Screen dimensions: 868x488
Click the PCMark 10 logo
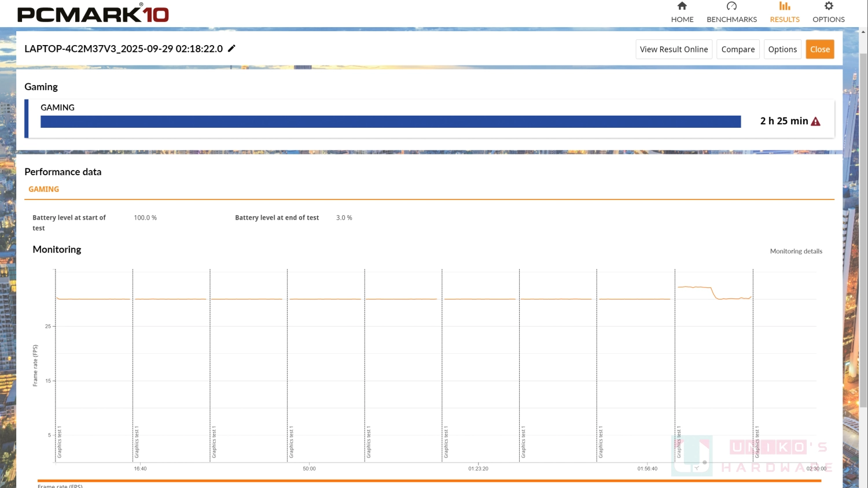[93, 13]
